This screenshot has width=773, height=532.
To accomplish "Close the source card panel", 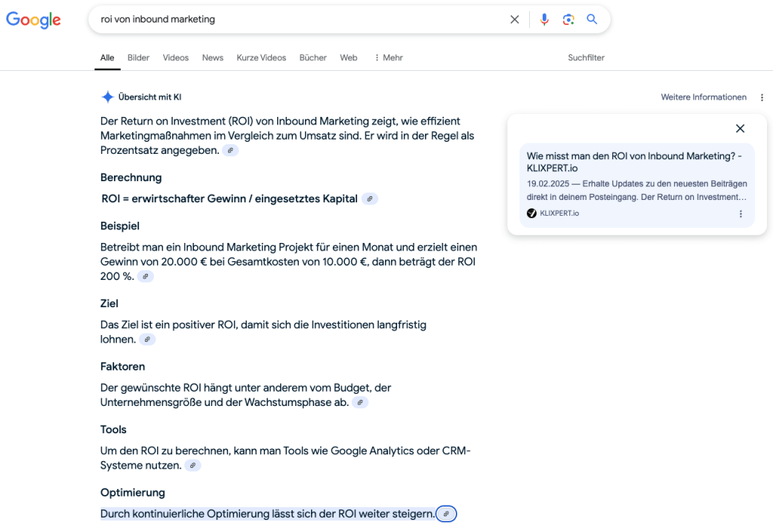I will [740, 129].
